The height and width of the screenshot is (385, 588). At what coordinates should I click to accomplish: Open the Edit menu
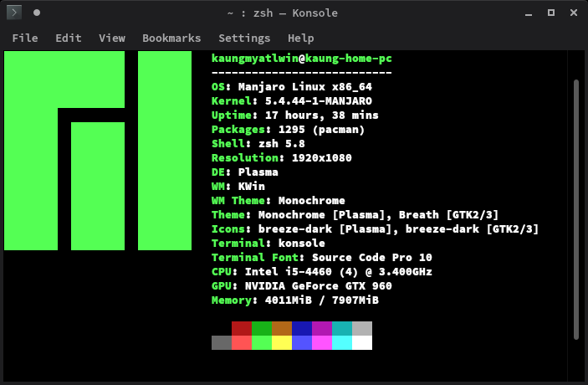(69, 38)
